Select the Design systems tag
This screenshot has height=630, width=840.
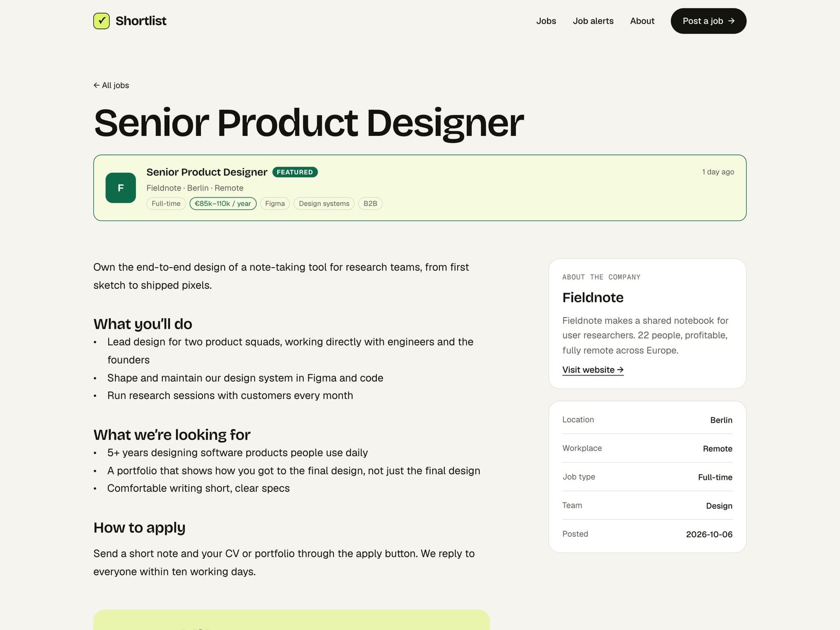point(324,204)
